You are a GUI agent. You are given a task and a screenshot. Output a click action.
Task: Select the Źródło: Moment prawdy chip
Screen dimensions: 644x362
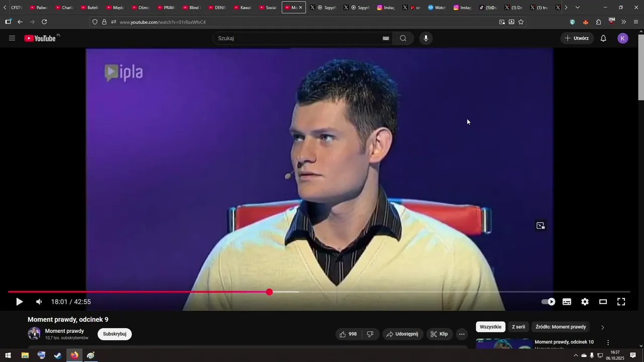tap(560, 327)
